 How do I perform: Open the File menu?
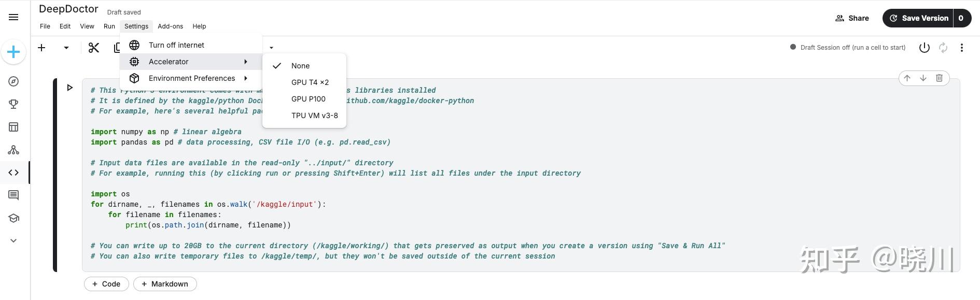click(x=45, y=26)
